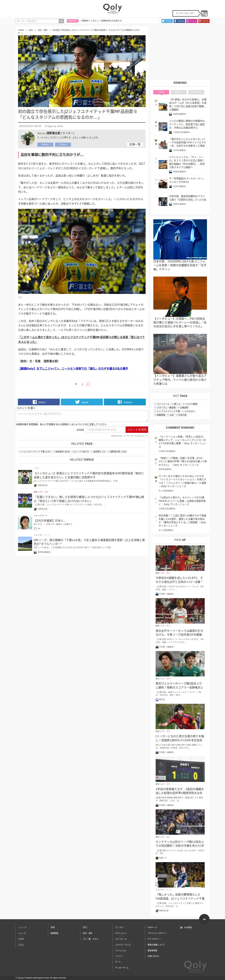
Task: Open the footer お問い合わせ link
Action: click(154, 956)
